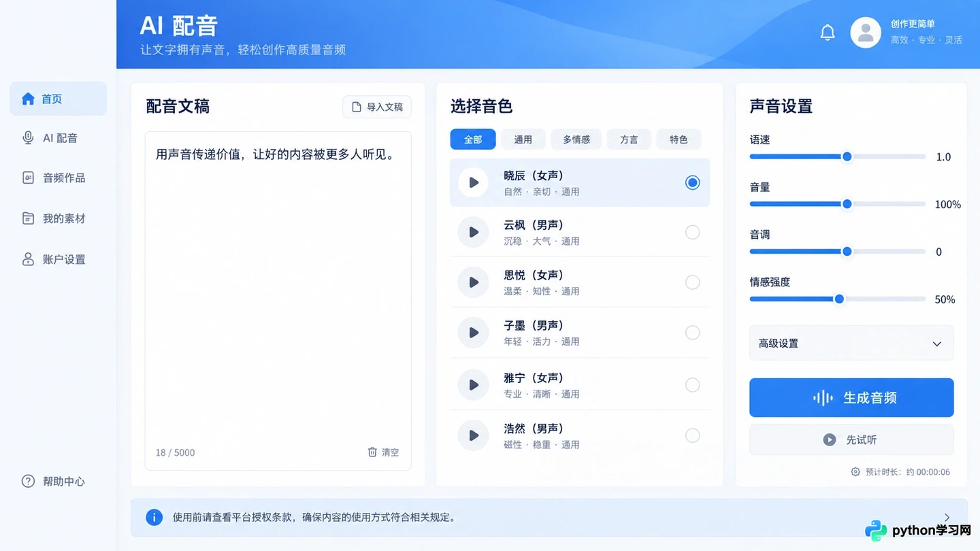Click 沉稳 · 大气 · 通用 description text
The height and width of the screenshot is (551, 980).
coord(542,241)
